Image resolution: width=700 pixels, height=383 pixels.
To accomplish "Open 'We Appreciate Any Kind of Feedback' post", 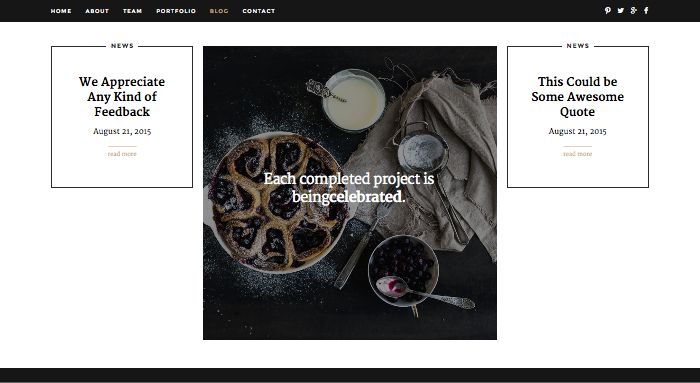I will 122,96.
